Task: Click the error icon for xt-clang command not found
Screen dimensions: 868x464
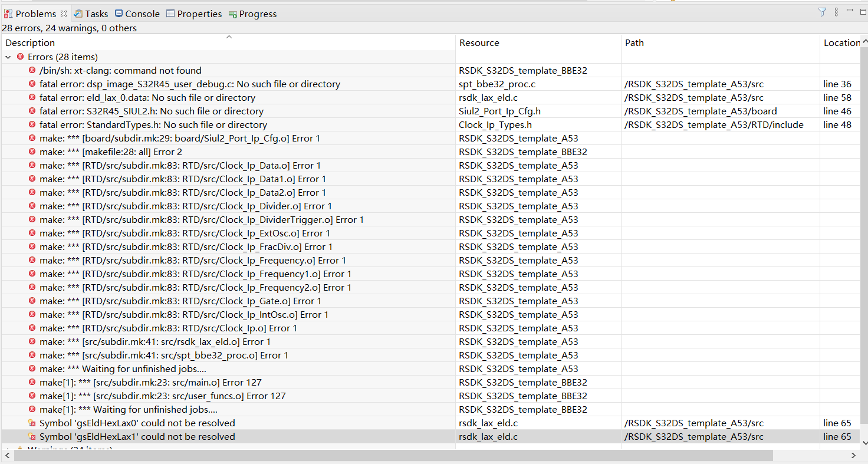Action: coord(32,70)
